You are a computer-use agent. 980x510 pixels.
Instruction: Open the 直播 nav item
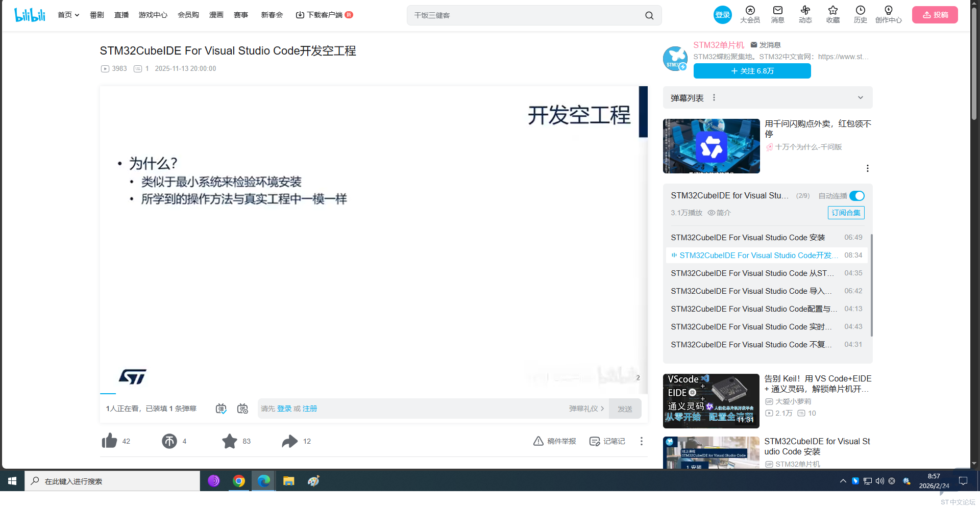(x=121, y=15)
